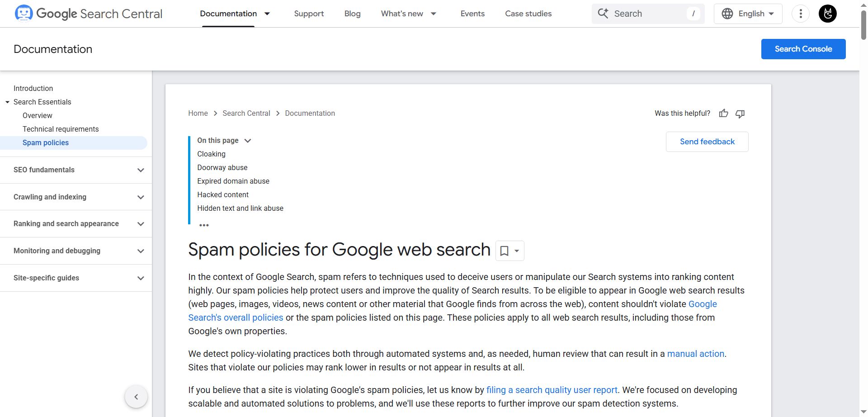Click the thumbs down not helpful icon

click(x=740, y=114)
